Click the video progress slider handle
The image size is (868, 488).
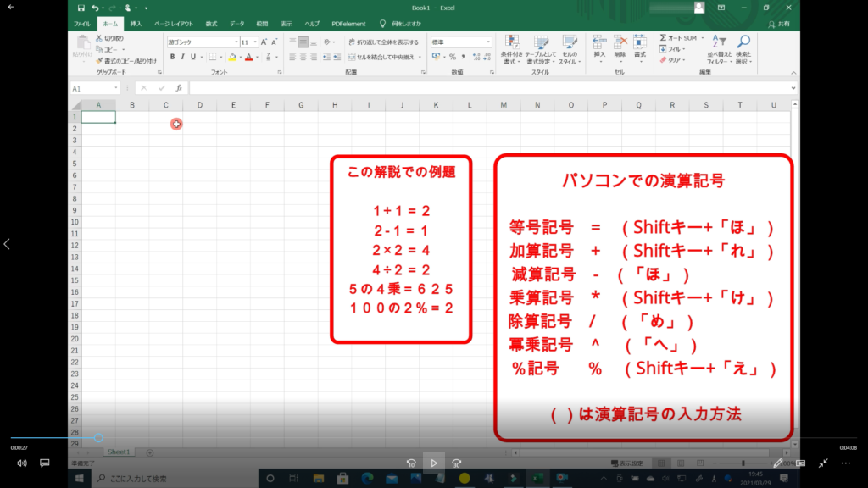tap(98, 438)
